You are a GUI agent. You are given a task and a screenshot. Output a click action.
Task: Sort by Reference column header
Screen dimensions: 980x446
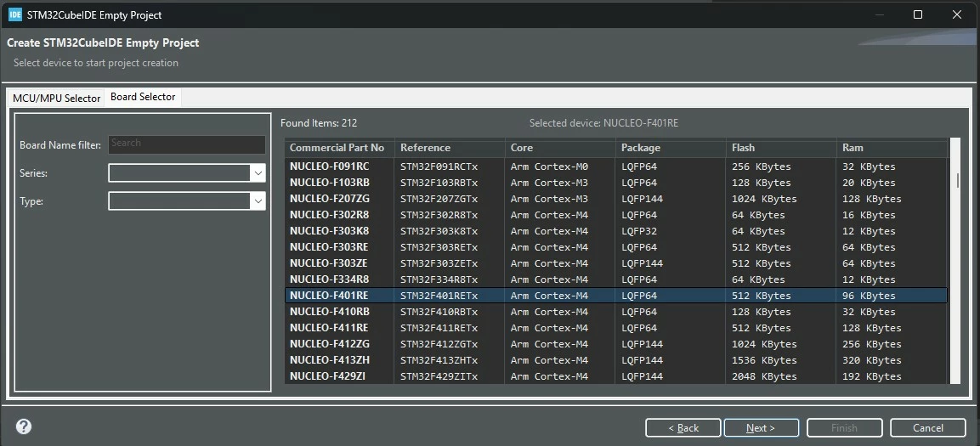click(x=450, y=148)
